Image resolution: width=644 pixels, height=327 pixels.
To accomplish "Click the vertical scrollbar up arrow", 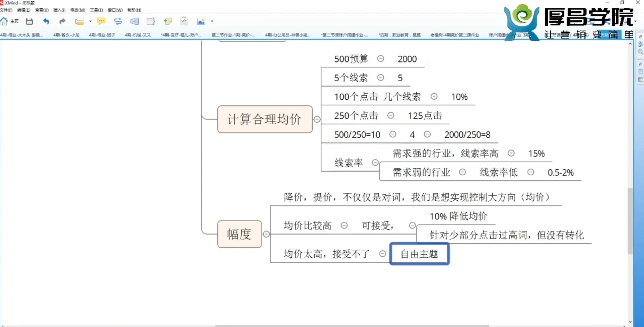I will (x=630, y=44).
